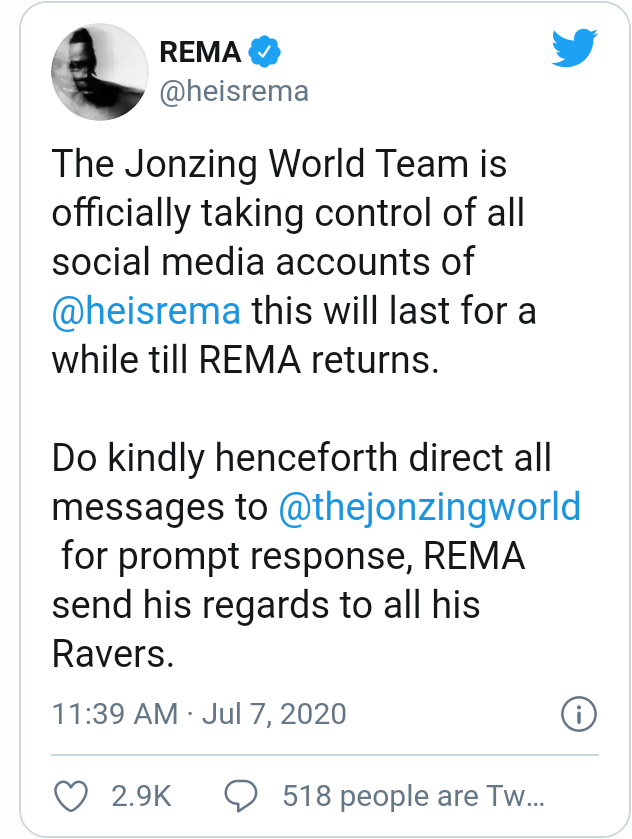This screenshot has width=632, height=839.
Task: Click the REMA display name
Action: click(x=200, y=51)
